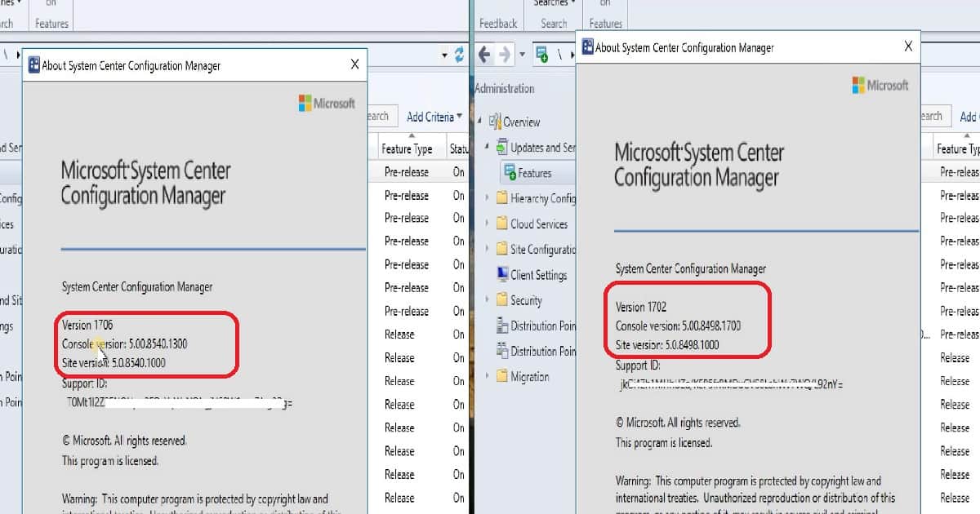Open Client Settings via its monitor icon
Image resolution: width=980 pixels, height=514 pixels.
point(503,275)
